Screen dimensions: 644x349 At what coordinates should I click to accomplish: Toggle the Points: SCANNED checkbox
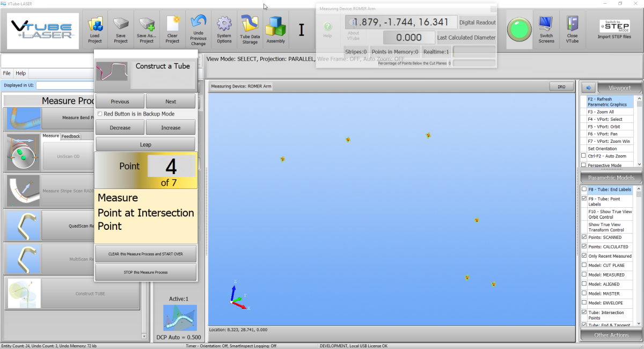click(584, 237)
